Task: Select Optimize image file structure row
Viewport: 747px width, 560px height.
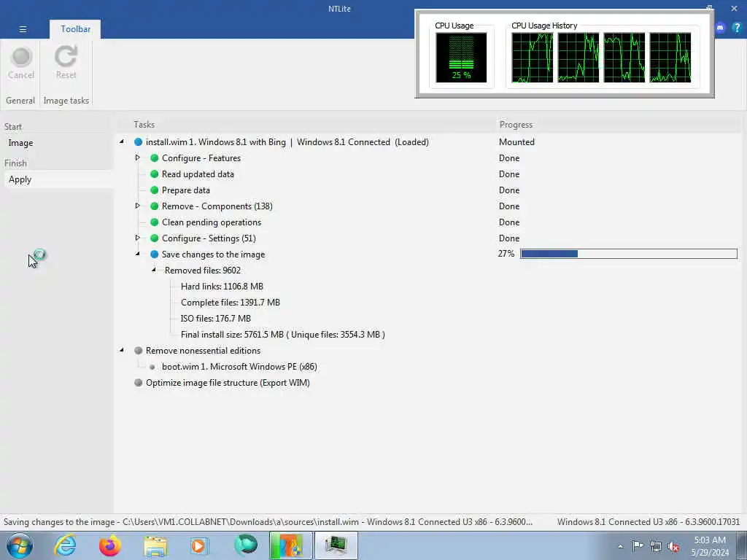Action: pyautogui.click(x=228, y=382)
